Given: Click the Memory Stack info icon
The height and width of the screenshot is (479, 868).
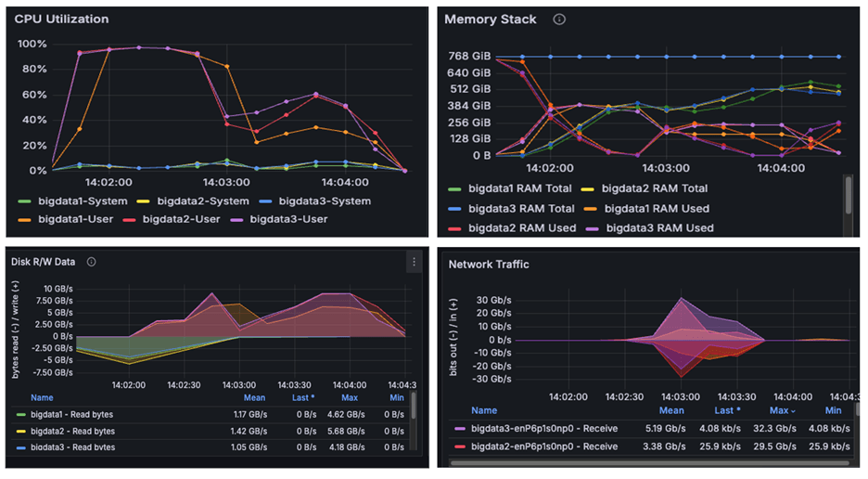Looking at the screenshot, I should pyautogui.click(x=559, y=19).
